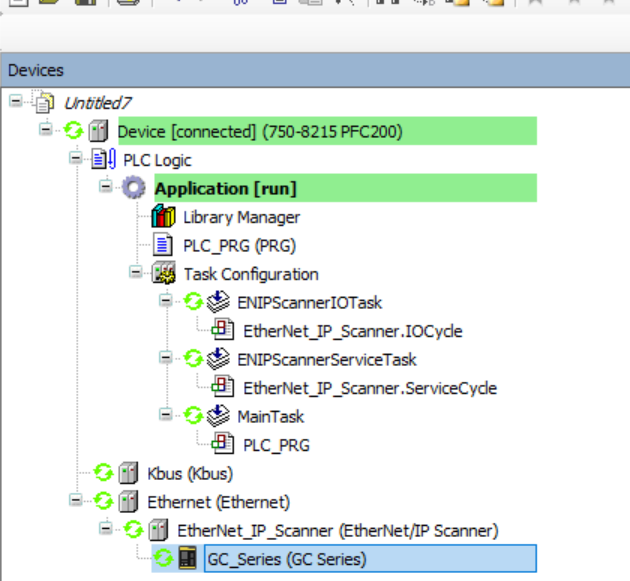
Task: Collapse the Task Configuration node
Action: [x=135, y=272]
